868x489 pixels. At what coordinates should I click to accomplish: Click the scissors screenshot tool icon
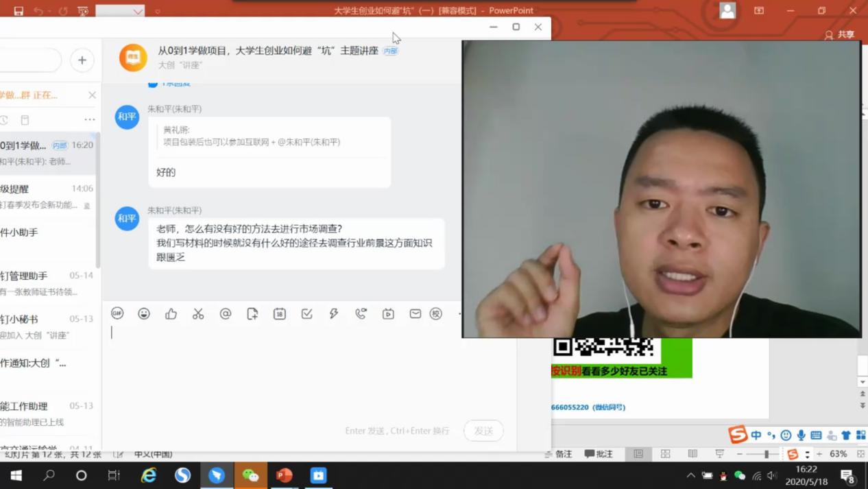click(198, 313)
